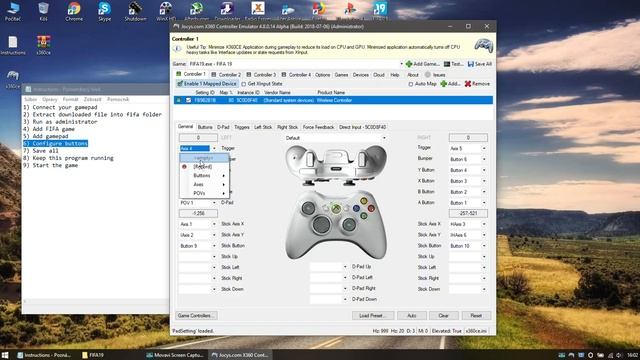Switch to the Controller 2 tab
This screenshot has width=640, height=360.
[x=226, y=75]
